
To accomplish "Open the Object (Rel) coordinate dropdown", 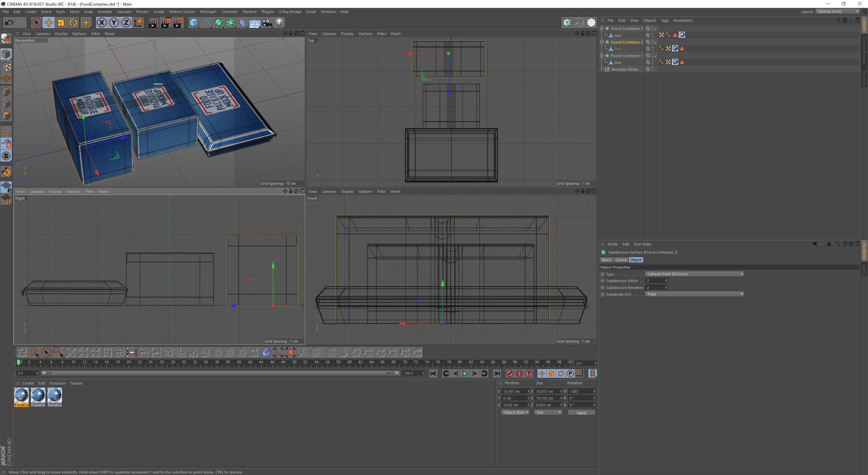I will coord(515,413).
